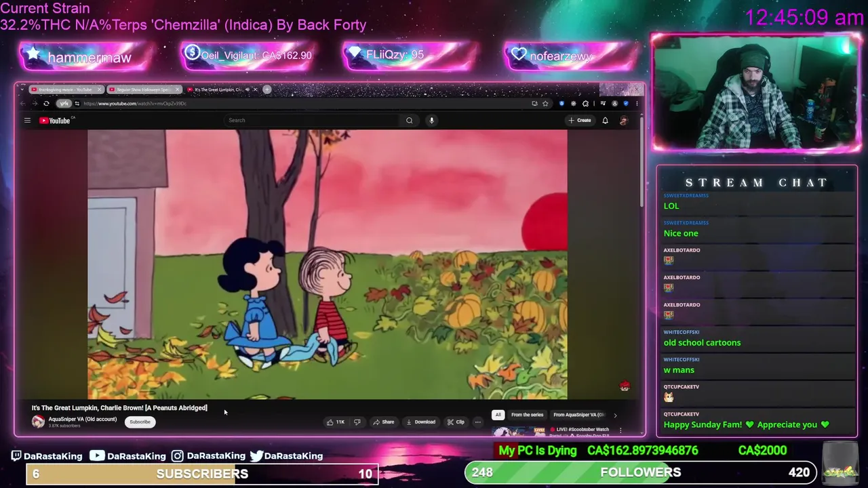The width and height of the screenshot is (868, 488).
Task: Close the 'thanksgiving movie - YouTube' tab
Action: click(100, 89)
